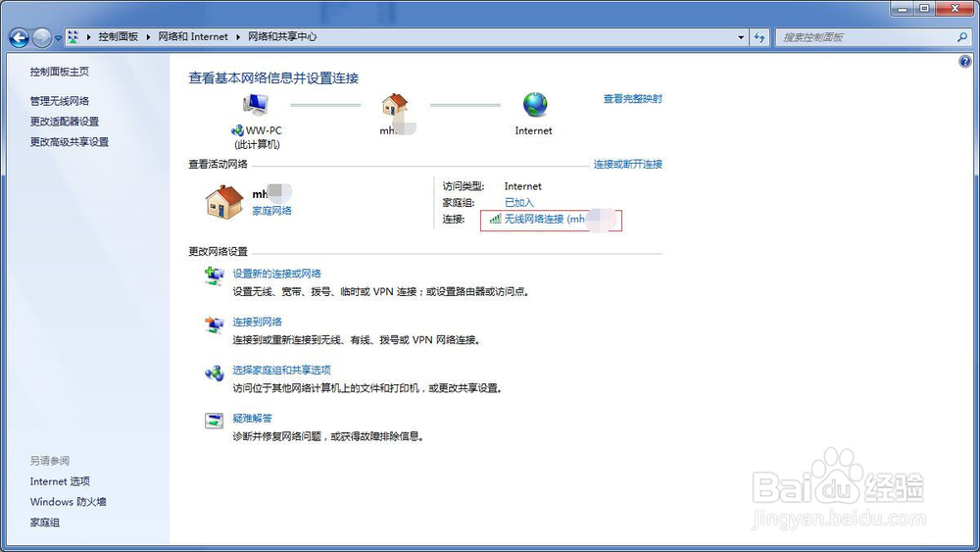Maximize the window
The width and height of the screenshot is (980, 552).
coord(924,9)
